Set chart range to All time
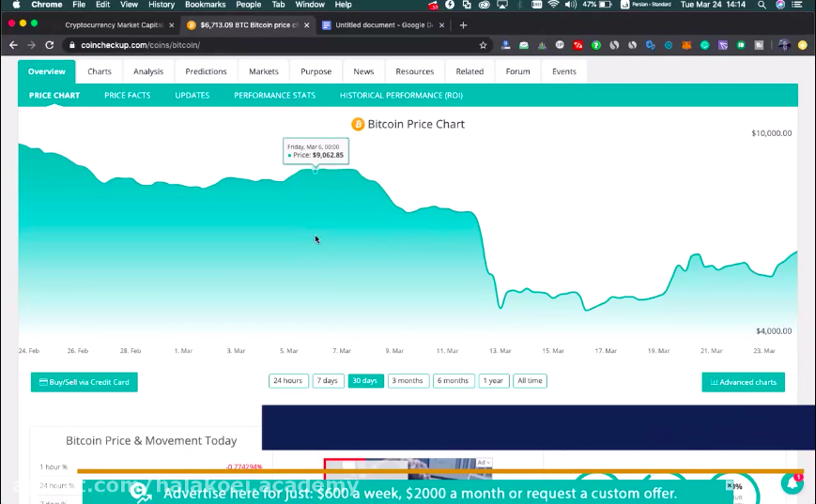This screenshot has width=816, height=504. 530,381
